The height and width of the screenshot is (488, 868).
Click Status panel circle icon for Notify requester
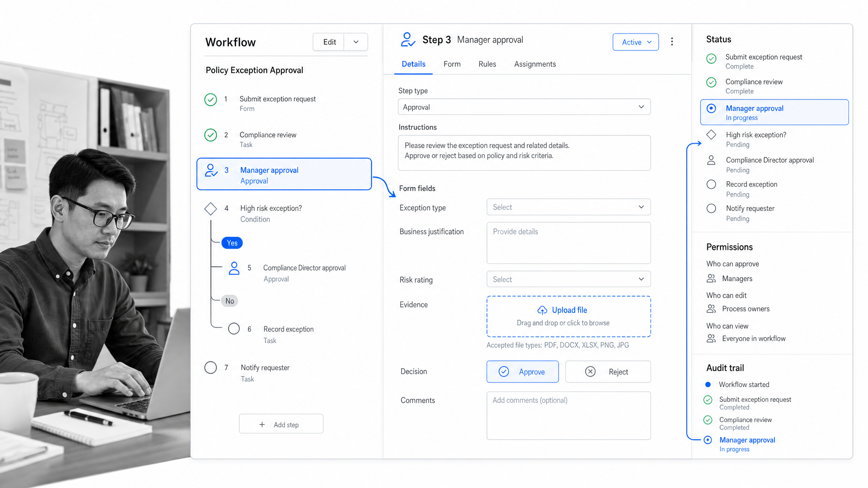point(711,208)
